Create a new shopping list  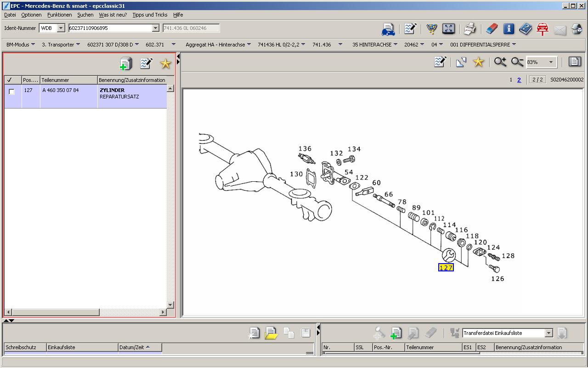(x=254, y=333)
